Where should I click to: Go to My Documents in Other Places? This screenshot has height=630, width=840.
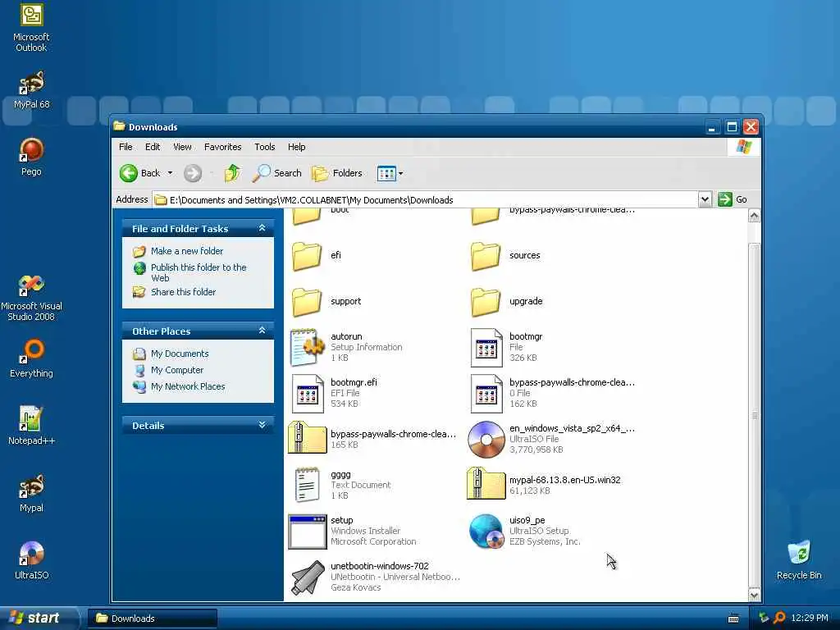coord(180,354)
